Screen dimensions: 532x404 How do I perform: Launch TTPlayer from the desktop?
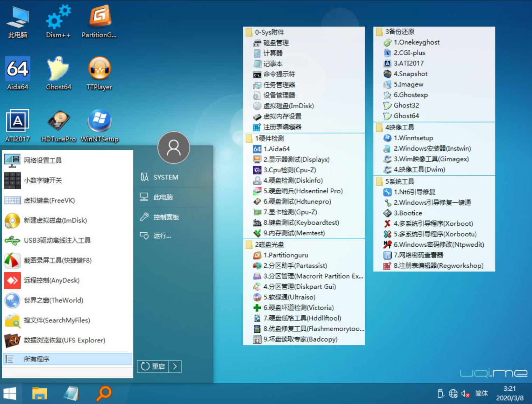click(x=99, y=74)
